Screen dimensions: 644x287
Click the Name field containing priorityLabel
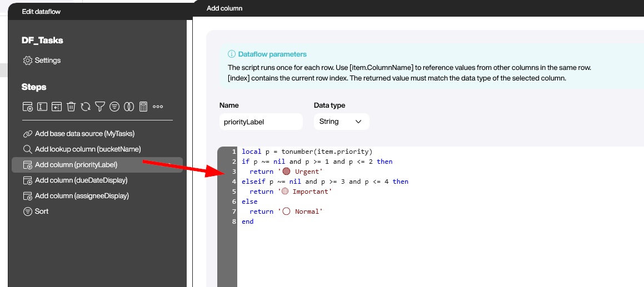[x=261, y=122]
